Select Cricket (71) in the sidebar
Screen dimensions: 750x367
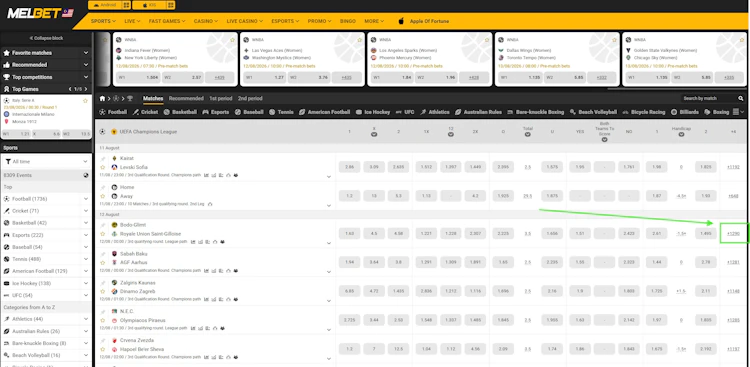coord(25,211)
